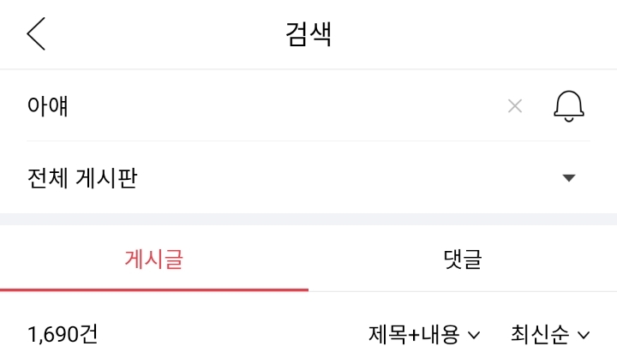Click the chevron next to 최신순
617x364 pixels.
point(584,335)
